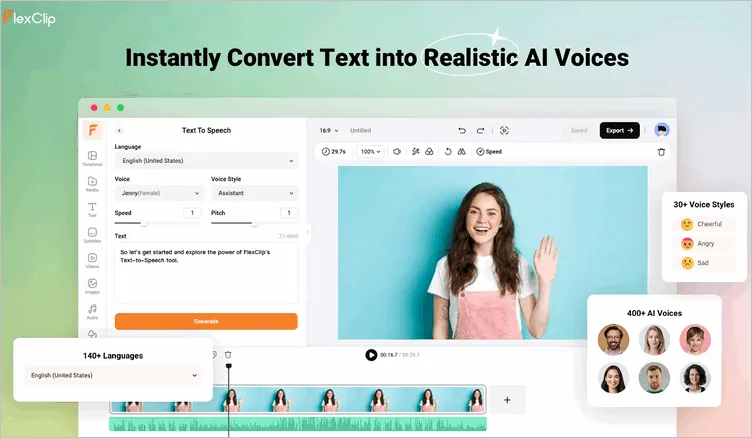Click the Untitled project title
This screenshot has height=438, width=752.
click(x=361, y=130)
